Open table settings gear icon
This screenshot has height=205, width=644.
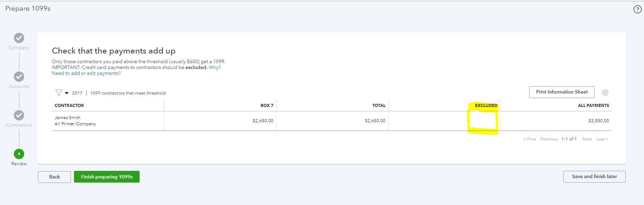(x=605, y=92)
